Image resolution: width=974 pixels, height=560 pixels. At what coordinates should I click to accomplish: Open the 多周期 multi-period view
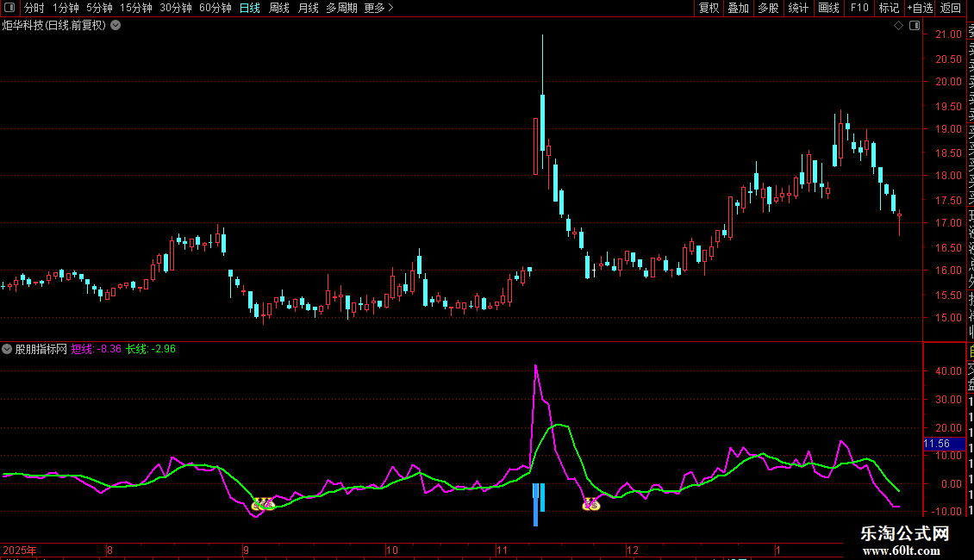pos(341,8)
